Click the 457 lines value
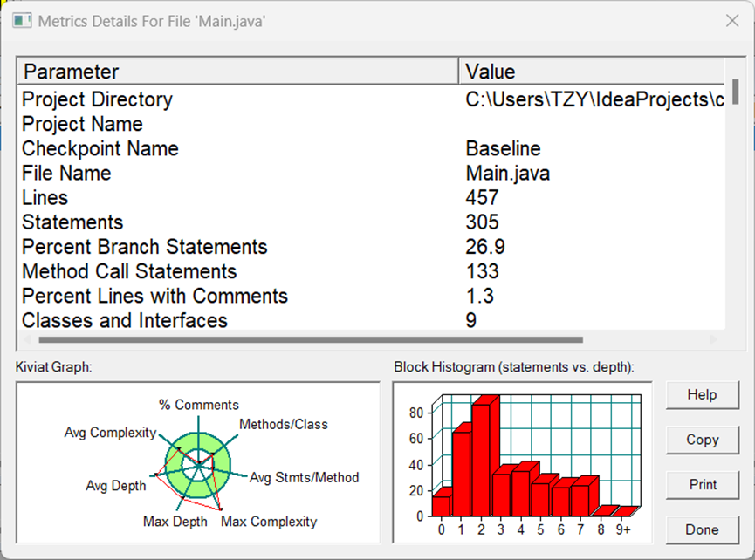This screenshot has width=755, height=560. pos(482,198)
